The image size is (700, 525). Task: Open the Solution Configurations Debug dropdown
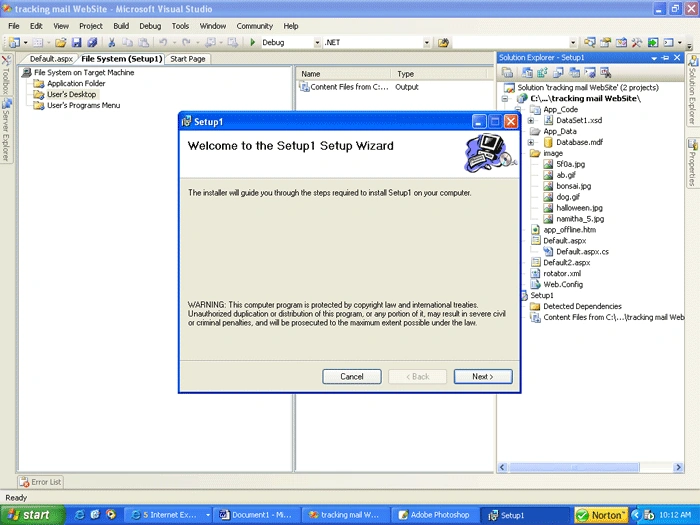tap(317, 42)
